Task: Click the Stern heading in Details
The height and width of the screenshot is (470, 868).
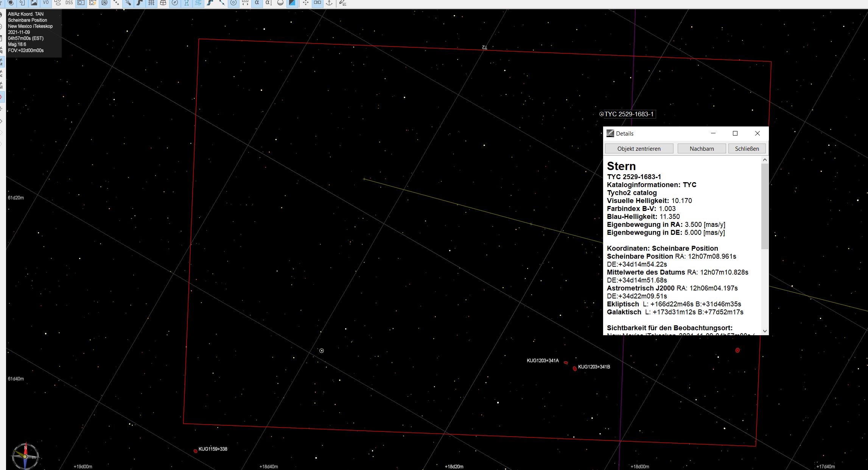Action: point(621,166)
